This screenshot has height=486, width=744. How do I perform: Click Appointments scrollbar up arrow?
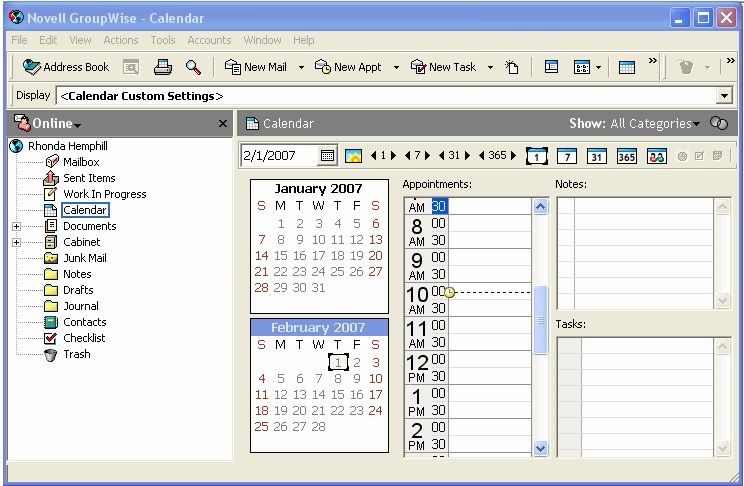[540, 206]
